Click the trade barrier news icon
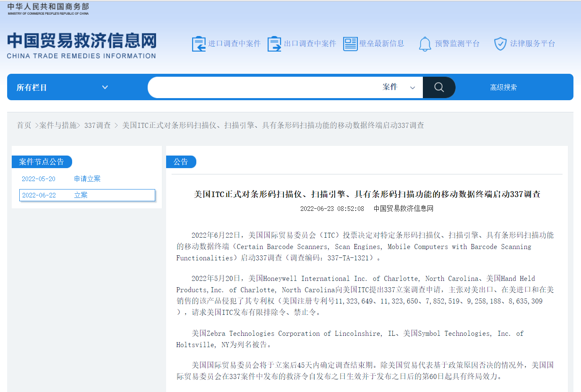Viewport: 581px width, 392px height. tap(350, 44)
